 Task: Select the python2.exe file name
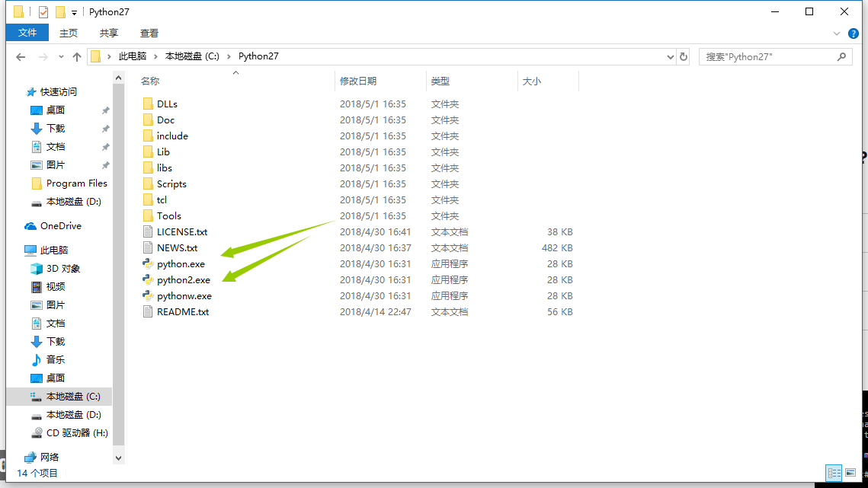(183, 280)
